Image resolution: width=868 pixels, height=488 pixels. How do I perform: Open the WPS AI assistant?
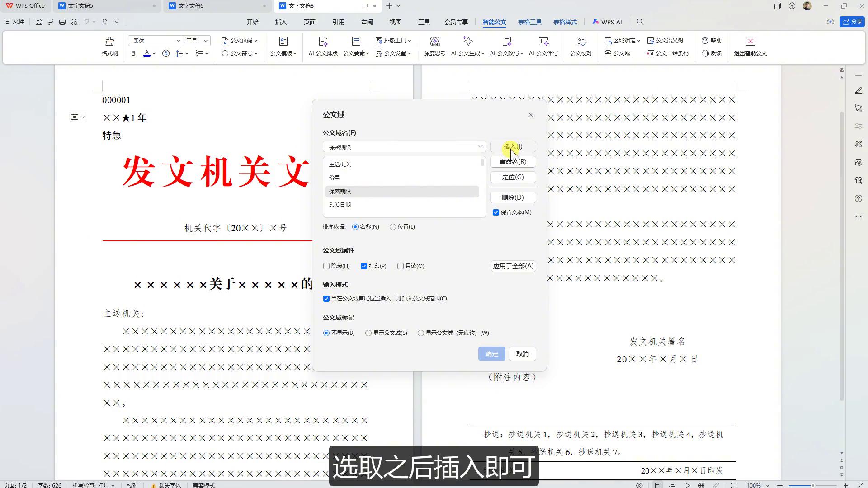(x=608, y=22)
